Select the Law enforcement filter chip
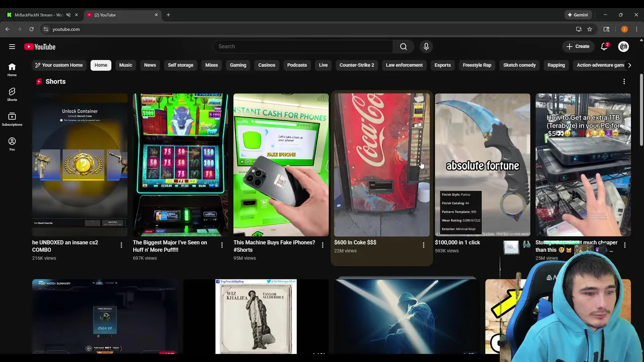Viewport: 644px width, 362px height. point(404,65)
